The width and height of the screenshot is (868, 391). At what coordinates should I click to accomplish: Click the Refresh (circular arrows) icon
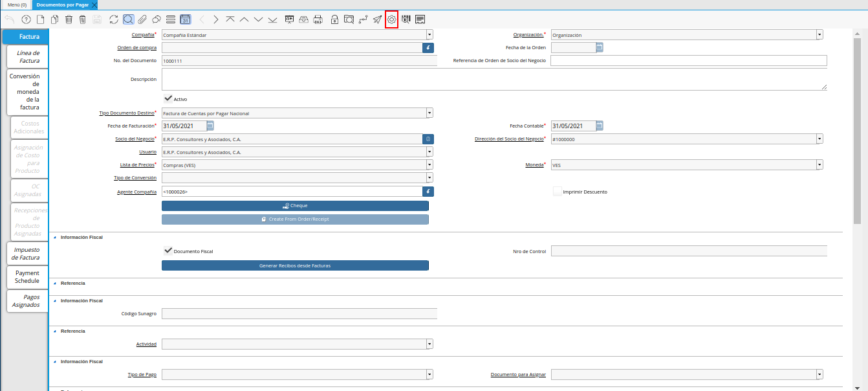pos(114,19)
